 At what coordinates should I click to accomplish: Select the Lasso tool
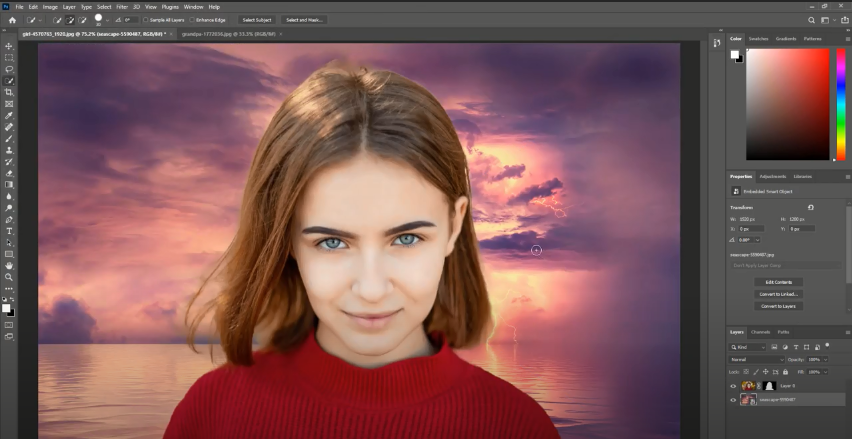click(9, 69)
